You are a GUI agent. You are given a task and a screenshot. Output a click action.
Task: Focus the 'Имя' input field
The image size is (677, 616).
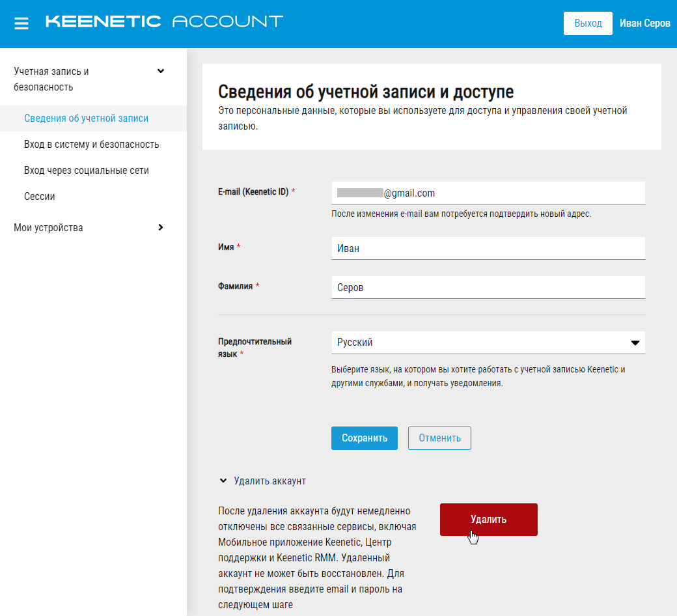tap(488, 248)
